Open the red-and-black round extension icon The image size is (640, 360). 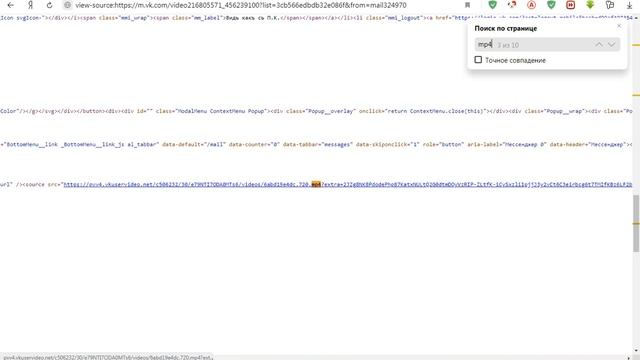click(x=512, y=5)
